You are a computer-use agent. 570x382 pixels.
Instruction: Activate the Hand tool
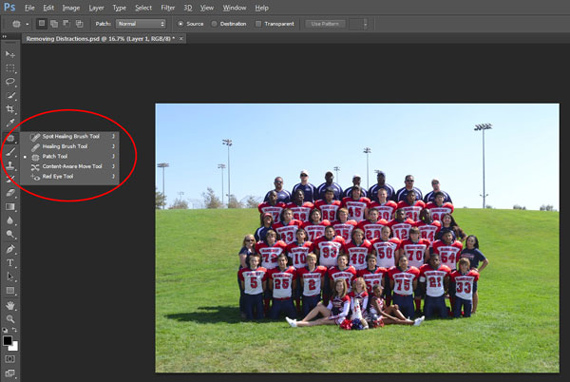coord(10,305)
